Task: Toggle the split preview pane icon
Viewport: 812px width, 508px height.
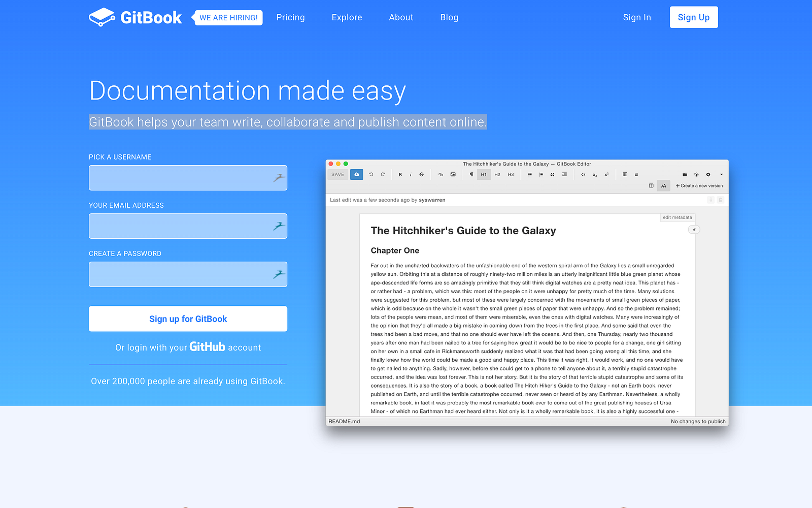Action: [651, 186]
